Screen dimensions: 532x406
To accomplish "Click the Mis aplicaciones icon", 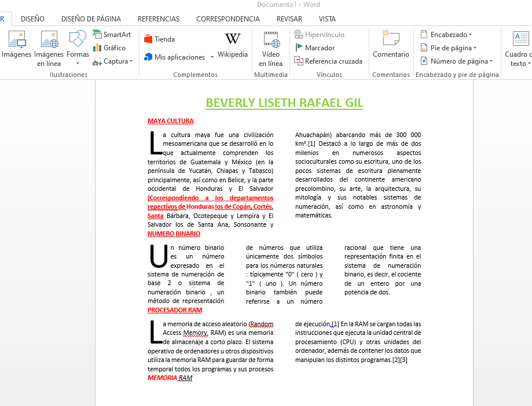I will coord(148,57).
